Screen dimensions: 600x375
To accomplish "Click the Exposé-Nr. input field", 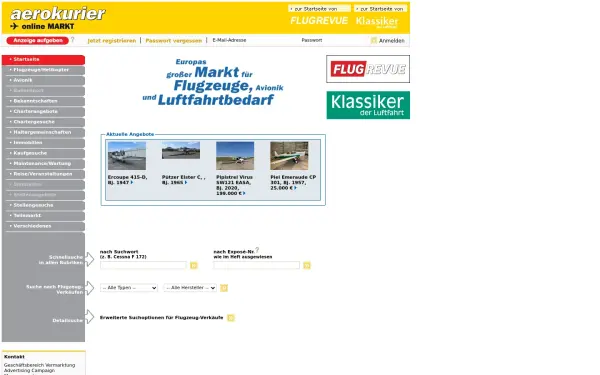I will tap(256, 265).
